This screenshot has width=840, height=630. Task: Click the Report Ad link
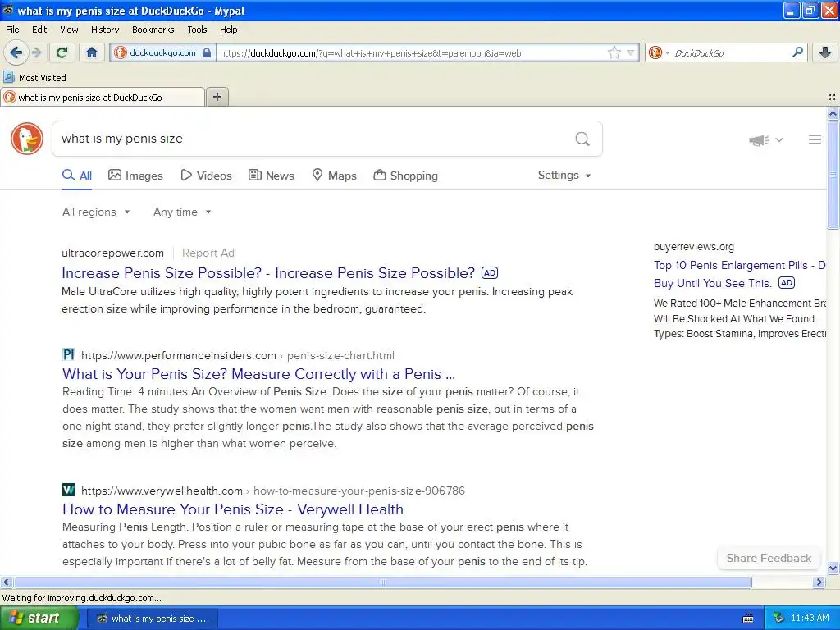point(208,253)
